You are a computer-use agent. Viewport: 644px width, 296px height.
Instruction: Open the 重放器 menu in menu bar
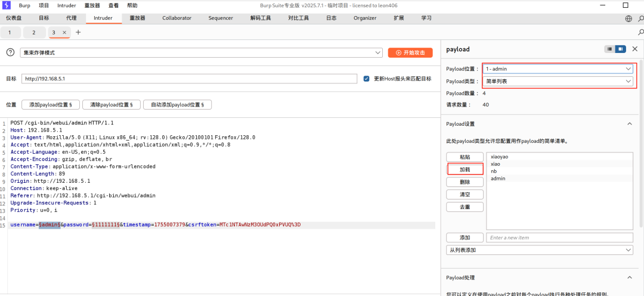(92, 6)
